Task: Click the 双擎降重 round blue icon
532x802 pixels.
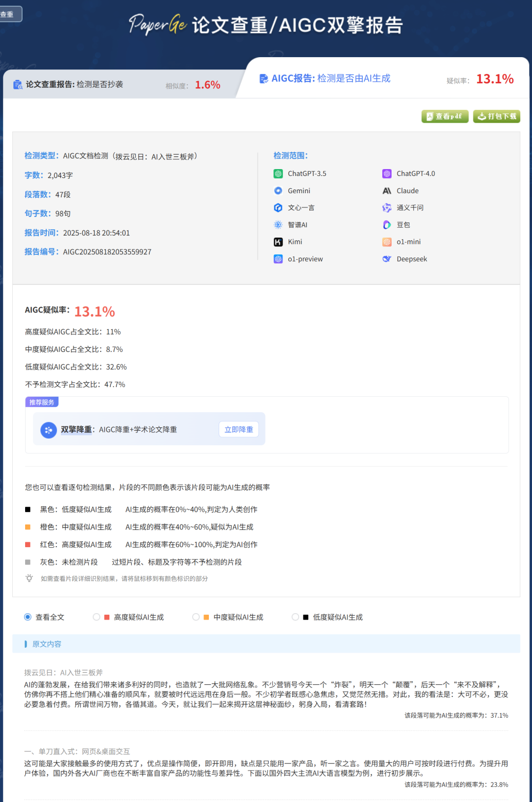Action: coord(48,430)
